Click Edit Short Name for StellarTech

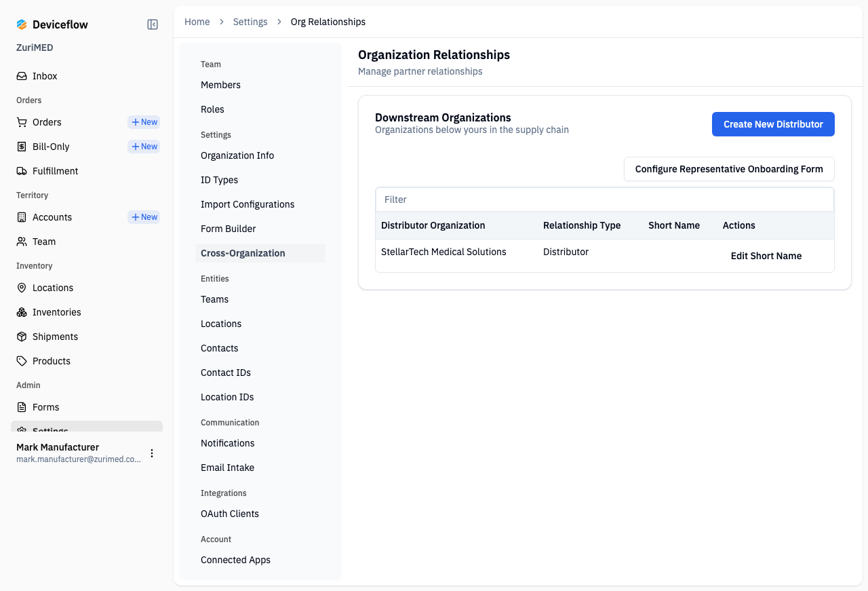click(766, 256)
